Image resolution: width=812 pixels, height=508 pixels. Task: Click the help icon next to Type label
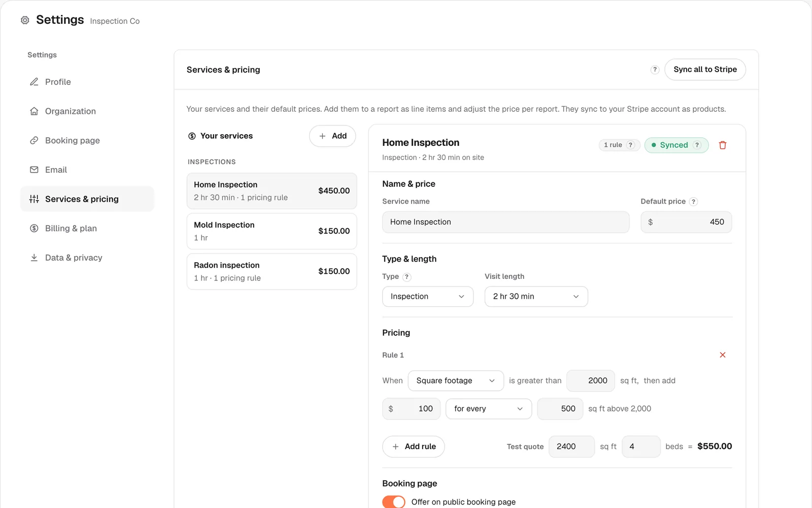[407, 277]
